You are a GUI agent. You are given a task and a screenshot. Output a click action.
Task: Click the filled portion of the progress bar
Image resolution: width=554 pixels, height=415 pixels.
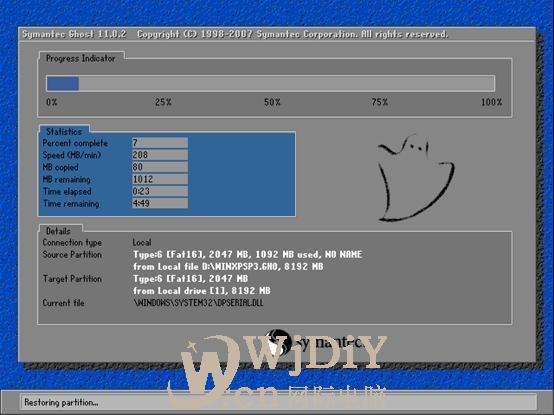(x=63, y=84)
